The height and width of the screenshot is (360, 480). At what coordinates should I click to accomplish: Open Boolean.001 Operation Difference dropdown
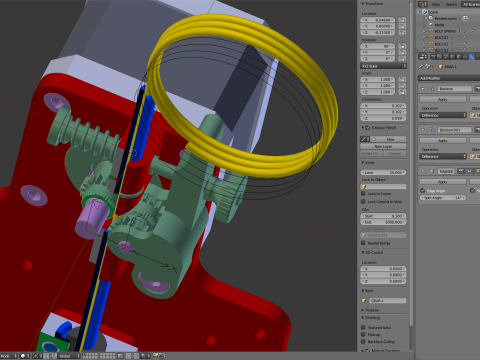click(x=443, y=156)
